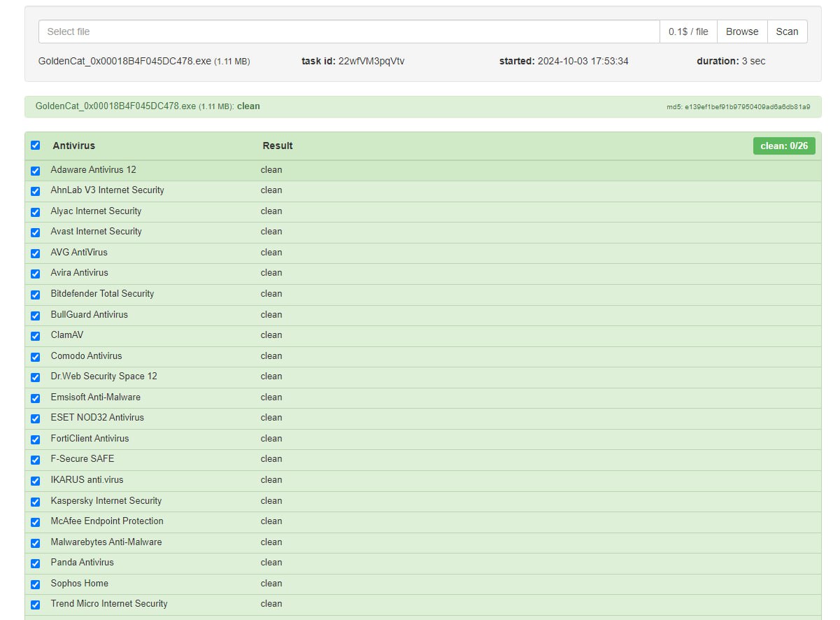Uncheck the Trend Micro Internet Security checkbox
840x620 pixels.
click(36, 605)
